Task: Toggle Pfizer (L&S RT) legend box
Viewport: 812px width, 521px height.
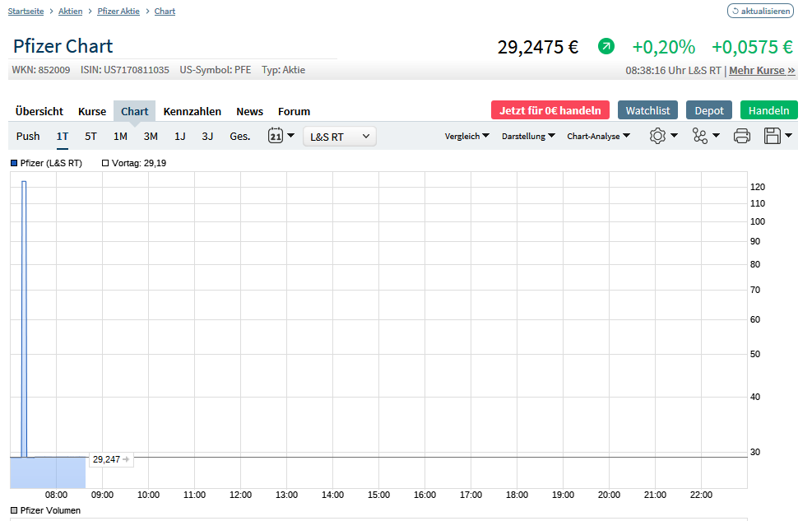Action: coord(14,163)
